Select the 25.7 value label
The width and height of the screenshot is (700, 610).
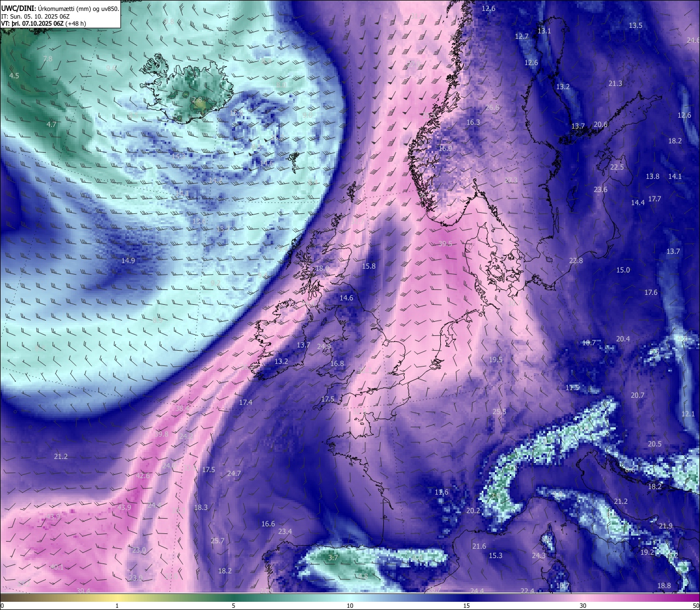pos(218,541)
